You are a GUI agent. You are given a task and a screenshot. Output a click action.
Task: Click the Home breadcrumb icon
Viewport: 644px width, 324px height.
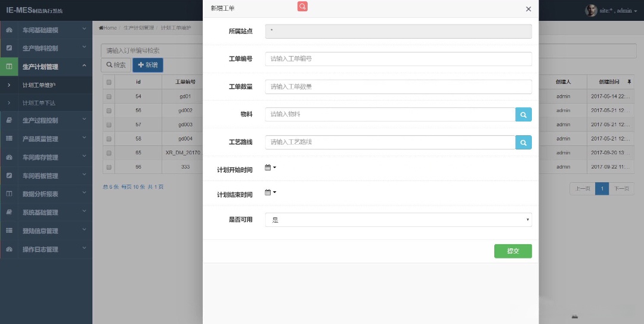(x=101, y=28)
